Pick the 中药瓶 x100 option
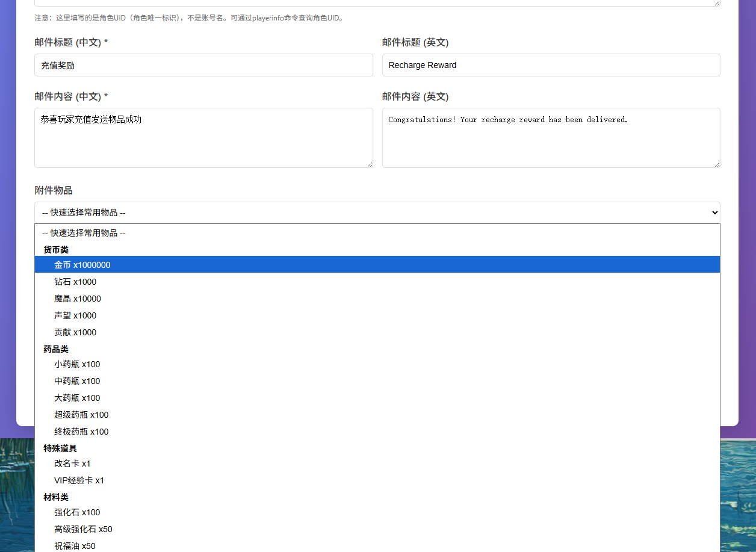This screenshot has height=552, width=756. coord(77,381)
